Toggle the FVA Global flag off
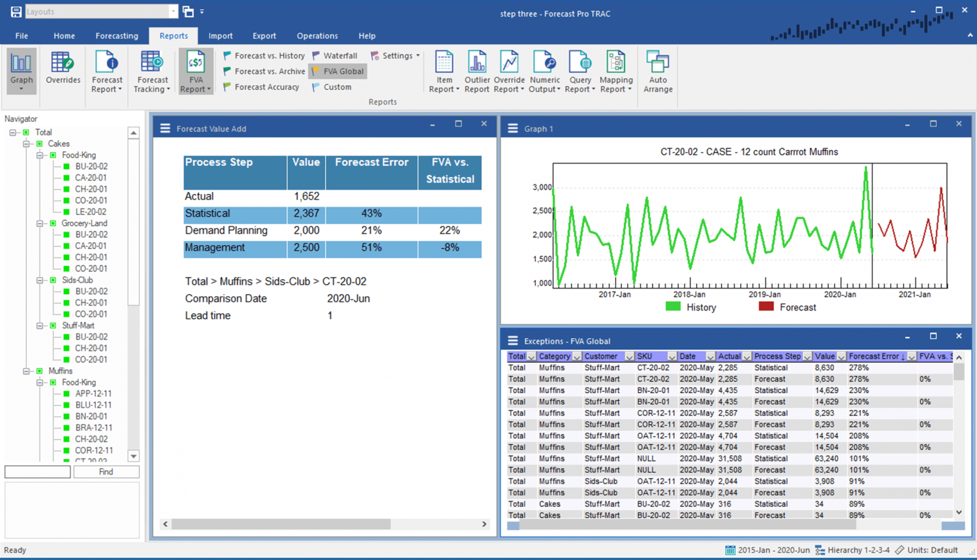Screen dimensions: 977x560 point(337,71)
